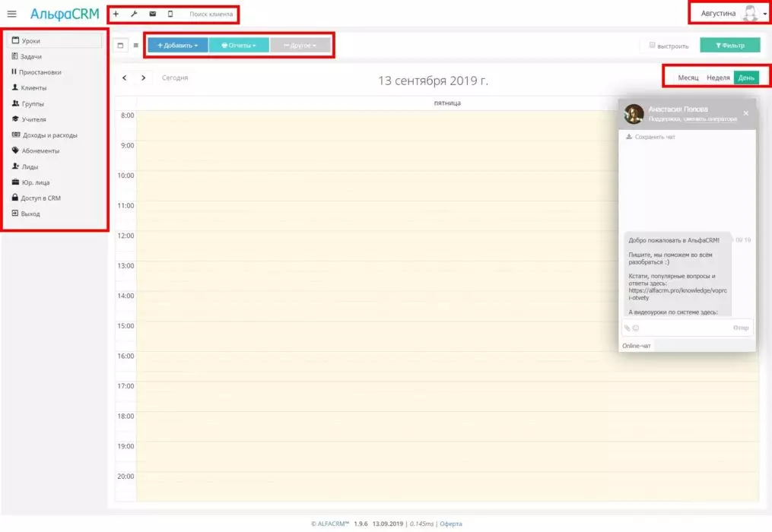Toggle the выстроить checkbox
Screen dimensions: 772x532
click(x=652, y=46)
